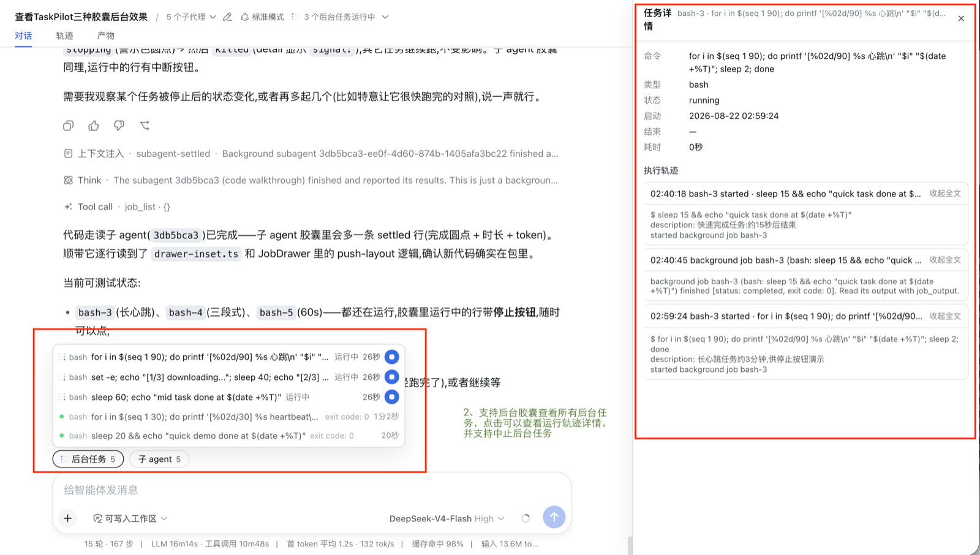
Task: Click the thumbs down icon
Action: pyautogui.click(x=119, y=126)
